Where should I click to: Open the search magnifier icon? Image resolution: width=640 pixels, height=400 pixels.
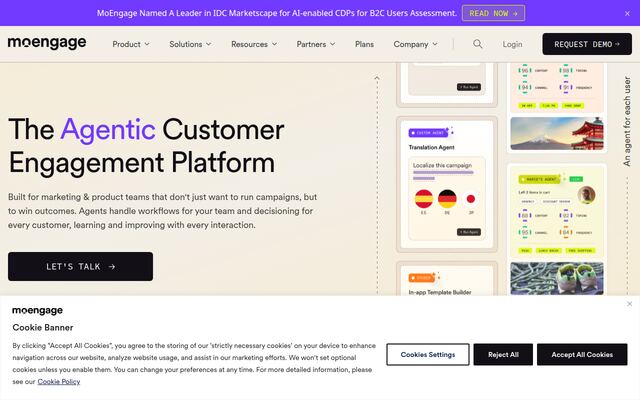coord(478,44)
